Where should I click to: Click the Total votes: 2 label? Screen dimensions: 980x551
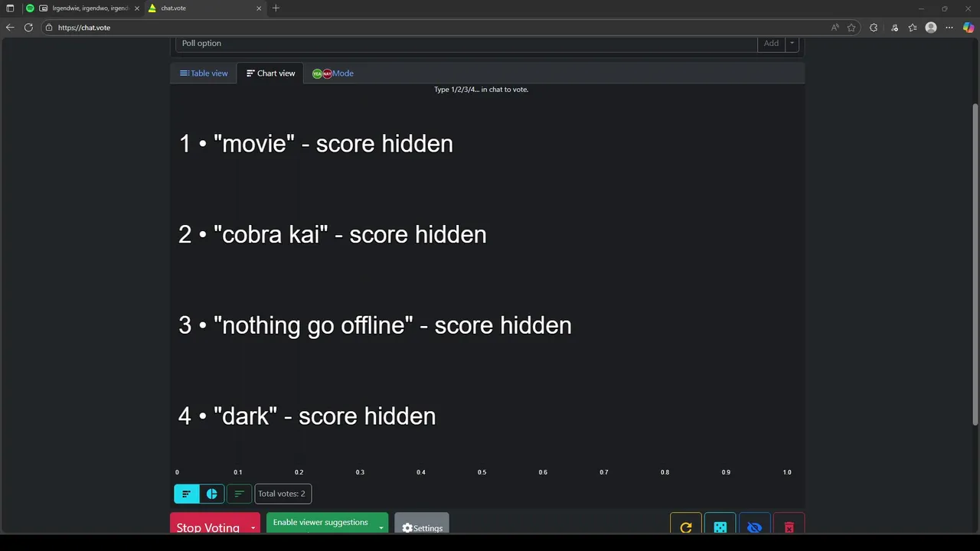(282, 494)
